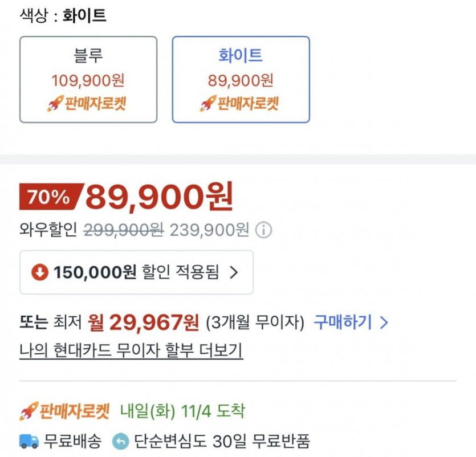Expand the 150,000원 할인 적용됨 box
476x457 pixels.
(x=136, y=272)
